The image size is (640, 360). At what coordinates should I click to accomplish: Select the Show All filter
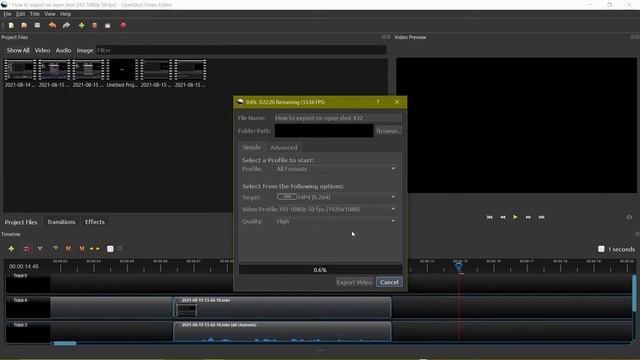point(18,50)
